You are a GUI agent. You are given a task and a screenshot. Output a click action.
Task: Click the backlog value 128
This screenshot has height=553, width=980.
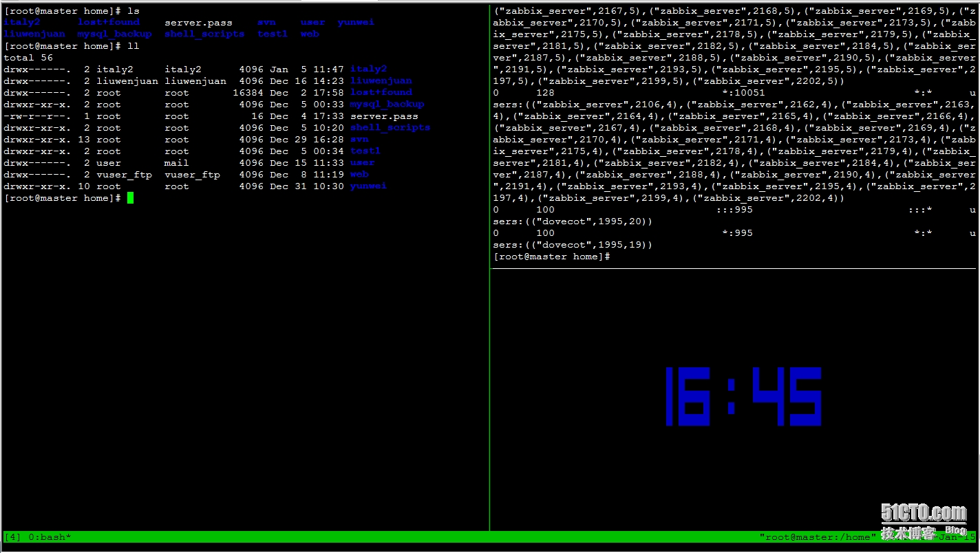pos(545,92)
